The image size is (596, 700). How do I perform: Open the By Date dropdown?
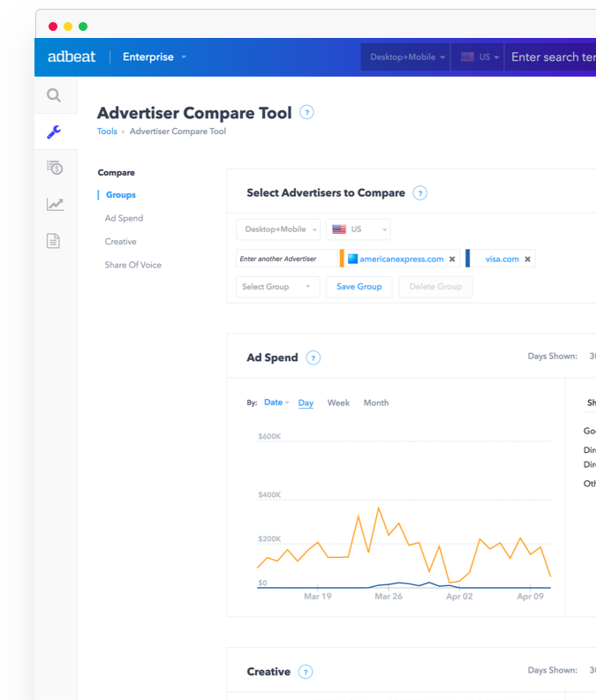pyautogui.click(x=276, y=403)
